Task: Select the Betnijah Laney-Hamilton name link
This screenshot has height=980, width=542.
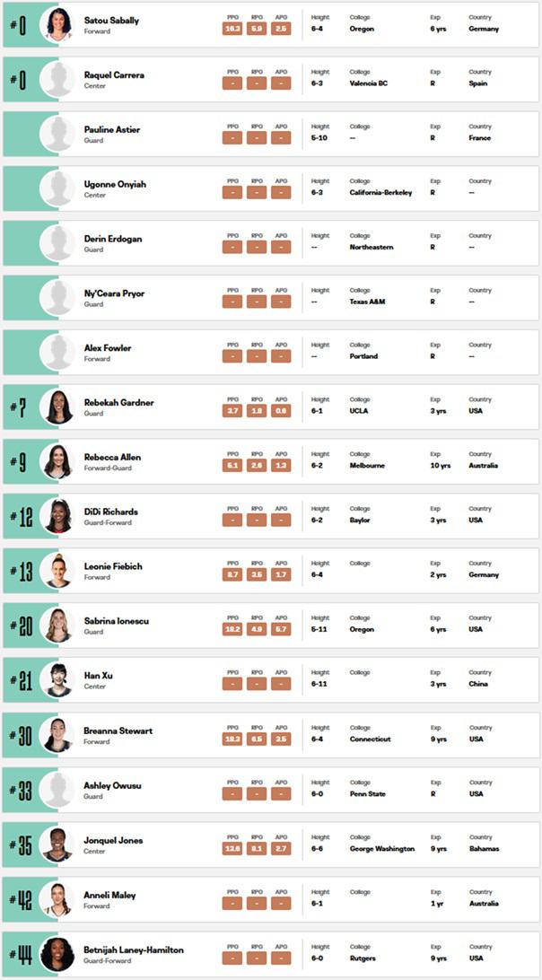Action: 134,949
